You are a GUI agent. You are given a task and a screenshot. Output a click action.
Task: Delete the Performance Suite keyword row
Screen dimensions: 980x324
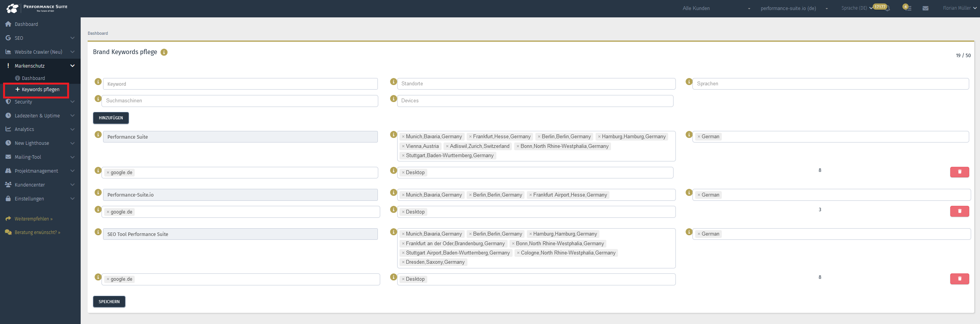pos(960,172)
